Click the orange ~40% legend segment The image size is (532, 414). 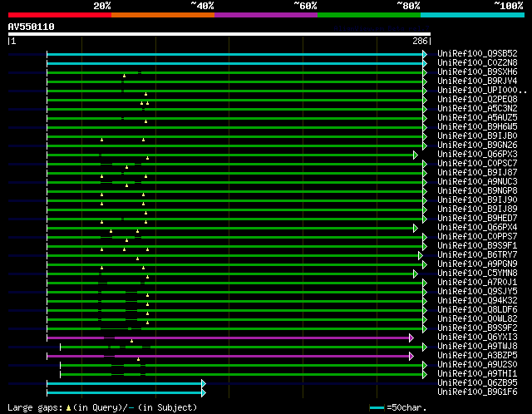tap(163, 15)
